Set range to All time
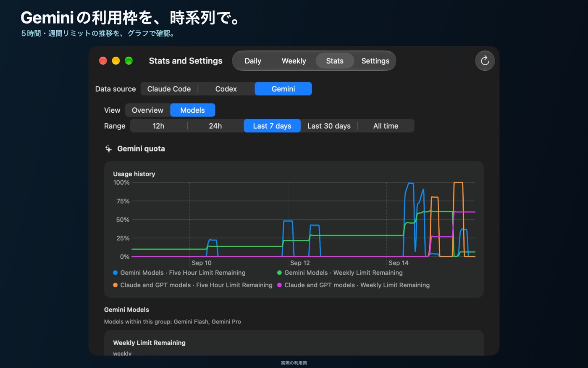This screenshot has width=588, height=368. click(x=386, y=126)
